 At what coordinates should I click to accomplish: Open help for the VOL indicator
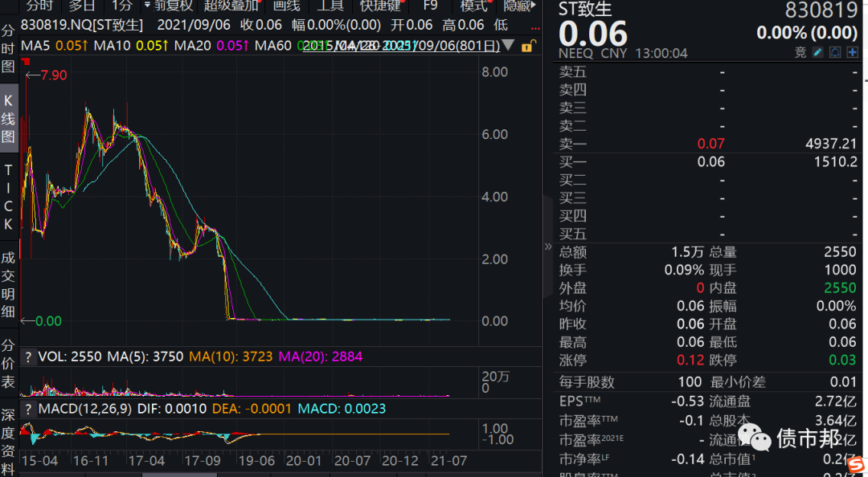click(28, 357)
